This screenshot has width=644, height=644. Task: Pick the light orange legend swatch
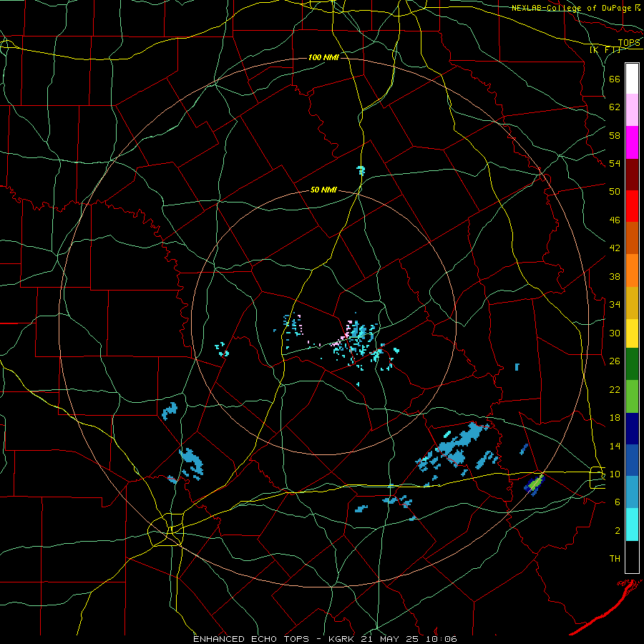tap(632, 270)
